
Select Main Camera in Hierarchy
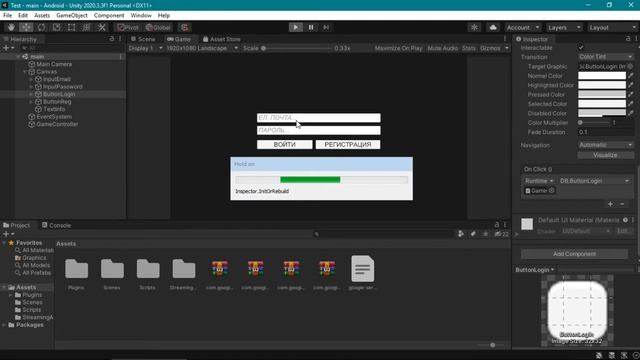54,64
